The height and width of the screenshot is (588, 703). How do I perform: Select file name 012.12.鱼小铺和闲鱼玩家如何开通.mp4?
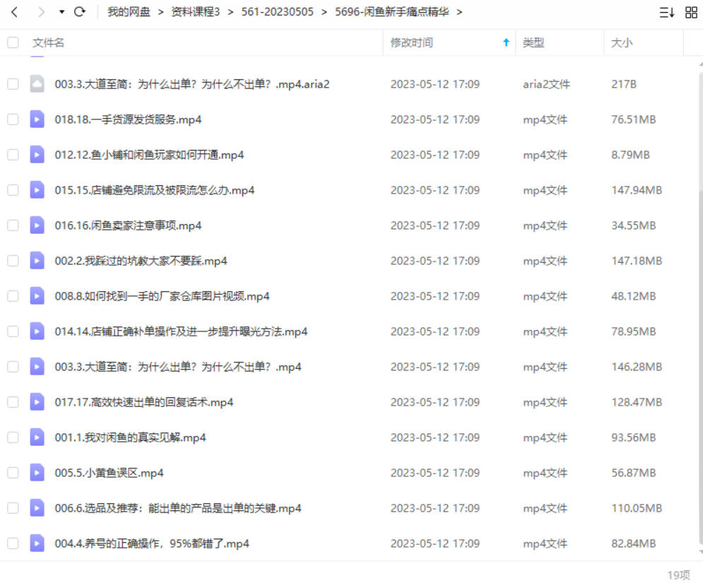click(x=149, y=155)
